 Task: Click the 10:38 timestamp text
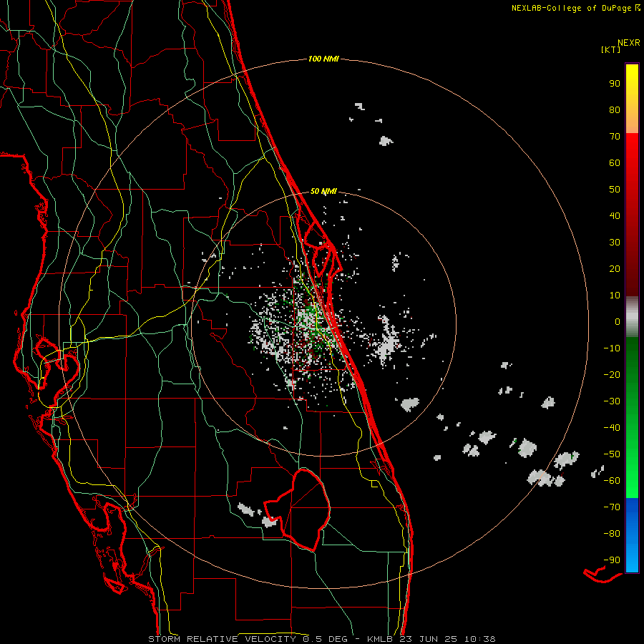point(479,639)
